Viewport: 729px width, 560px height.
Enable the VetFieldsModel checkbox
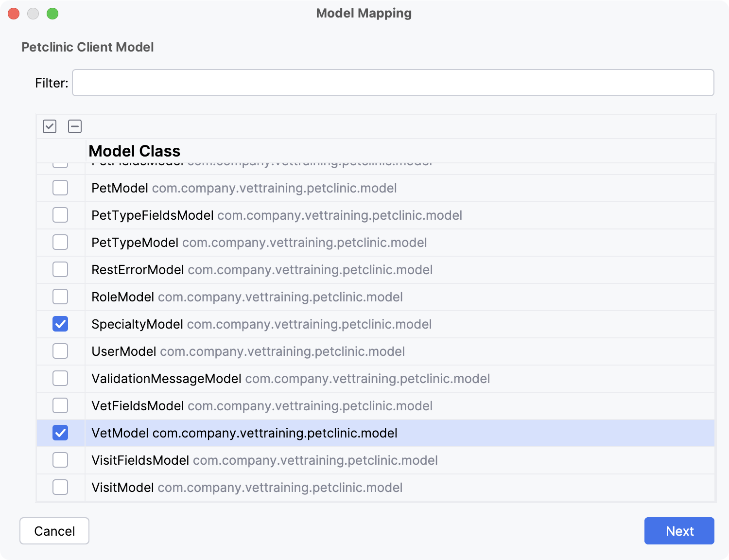(60, 405)
